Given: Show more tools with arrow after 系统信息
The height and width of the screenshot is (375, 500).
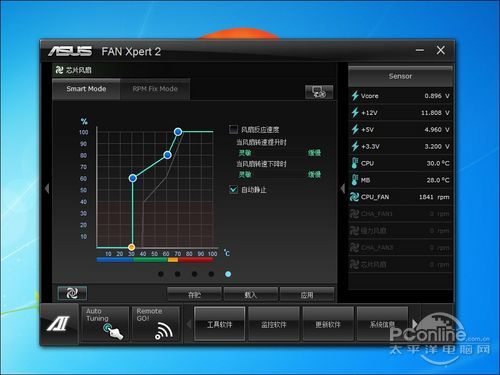Looking at the screenshot, I should click(415, 324).
